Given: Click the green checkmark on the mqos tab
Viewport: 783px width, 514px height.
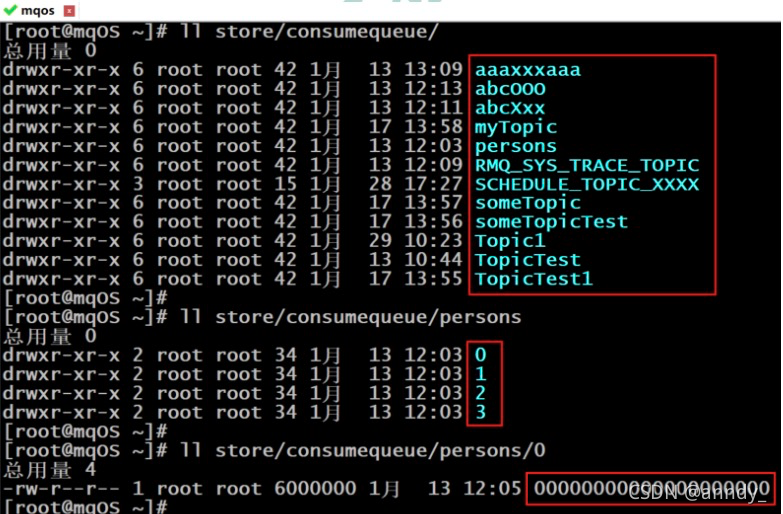Looking at the screenshot, I should coord(10,10).
